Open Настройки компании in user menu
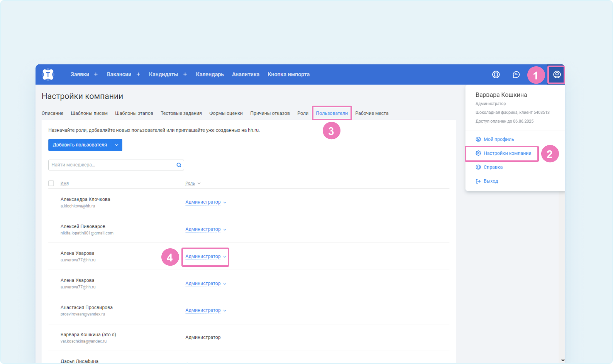 (507, 153)
